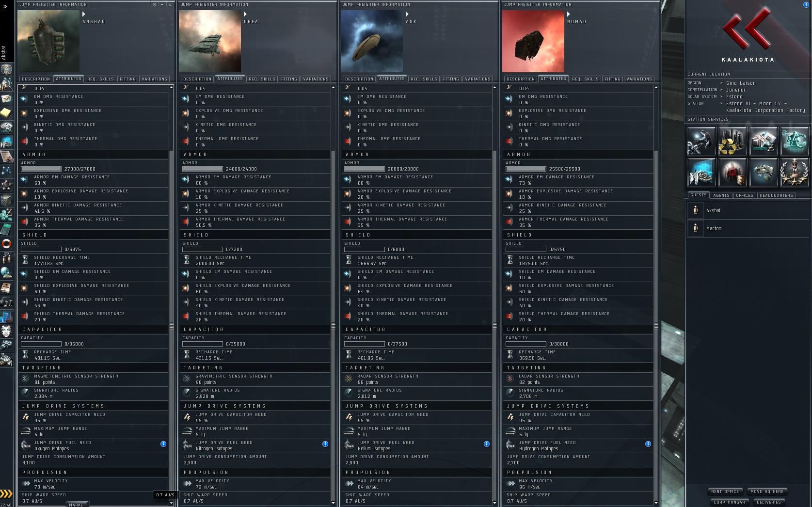
Task: Open the Militia Office officer icon
Action: tap(794, 173)
